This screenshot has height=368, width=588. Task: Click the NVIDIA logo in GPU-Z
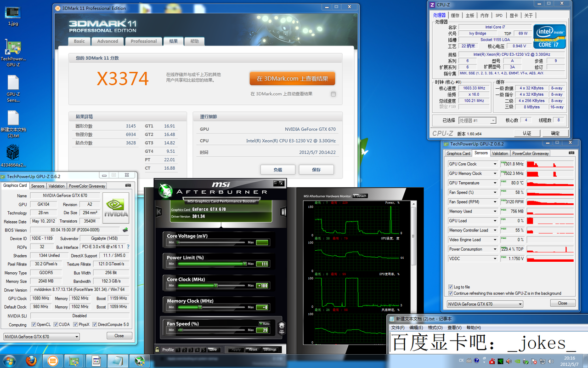116,208
